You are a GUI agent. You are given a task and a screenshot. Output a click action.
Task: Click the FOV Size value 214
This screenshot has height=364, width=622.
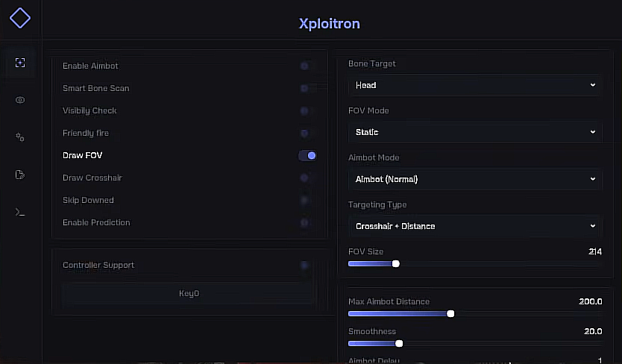point(595,251)
